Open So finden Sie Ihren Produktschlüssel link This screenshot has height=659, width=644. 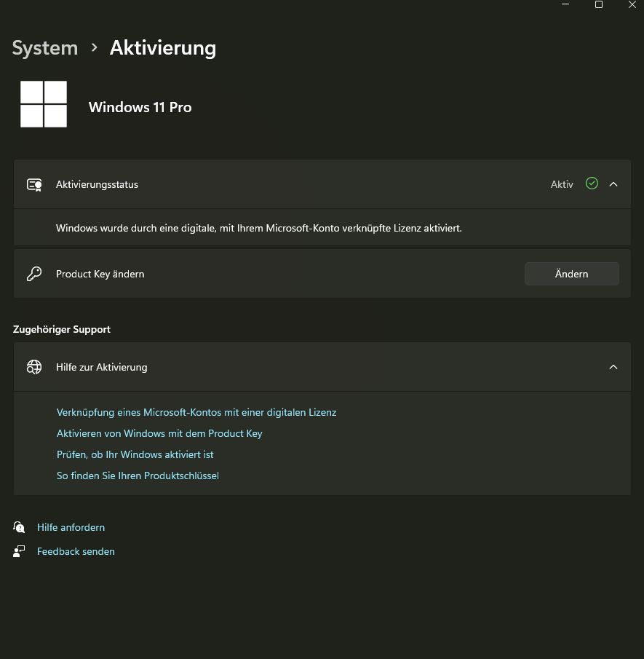(138, 475)
